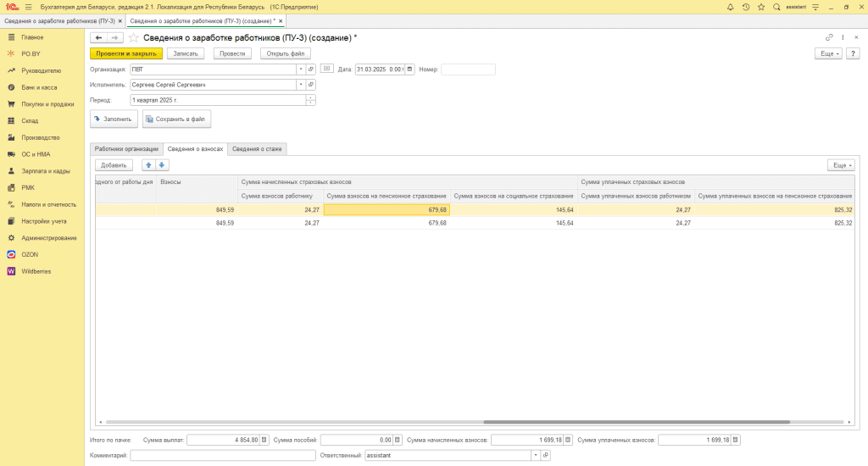This screenshot has width=868, height=466.
Task: Open settings lines icon next to assistant
Action: pyautogui.click(x=815, y=7)
